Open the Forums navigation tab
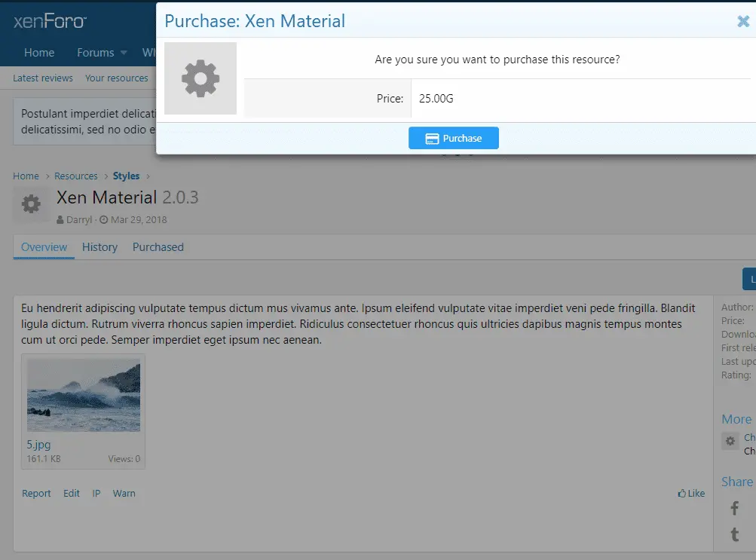Viewport: 756px width, 560px height. [x=96, y=53]
